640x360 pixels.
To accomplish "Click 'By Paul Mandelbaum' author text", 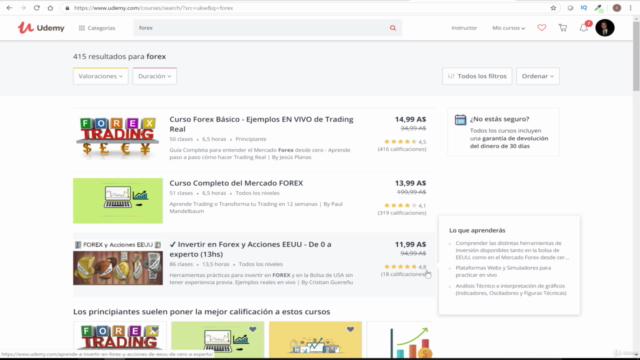I will tap(256, 207).
